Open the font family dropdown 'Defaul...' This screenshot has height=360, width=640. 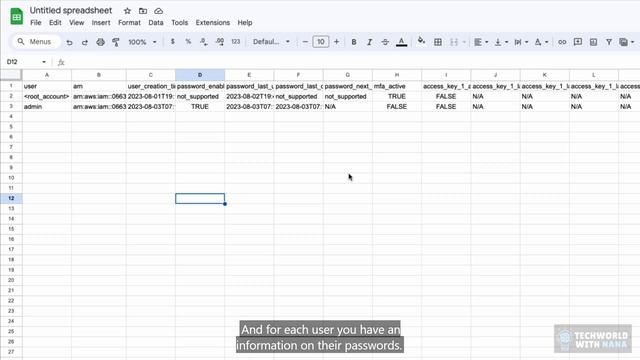(271, 42)
